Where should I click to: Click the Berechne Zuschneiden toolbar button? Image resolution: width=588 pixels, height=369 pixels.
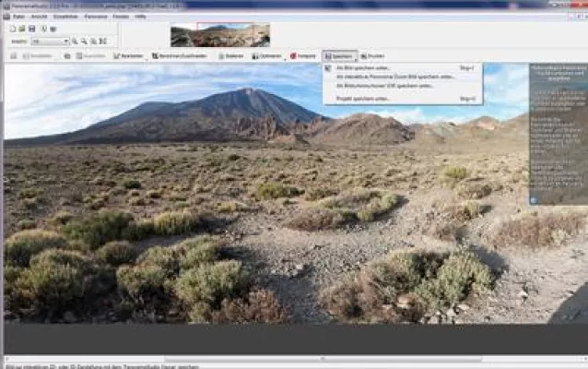click(x=179, y=56)
